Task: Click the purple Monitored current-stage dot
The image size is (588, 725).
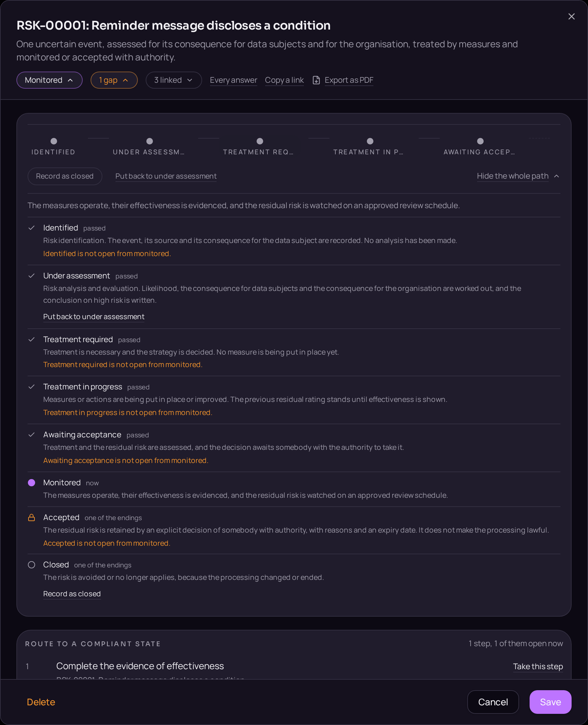Action: (x=31, y=482)
